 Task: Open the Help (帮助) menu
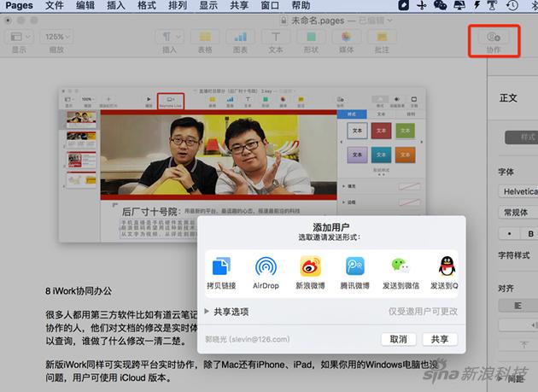301,5
